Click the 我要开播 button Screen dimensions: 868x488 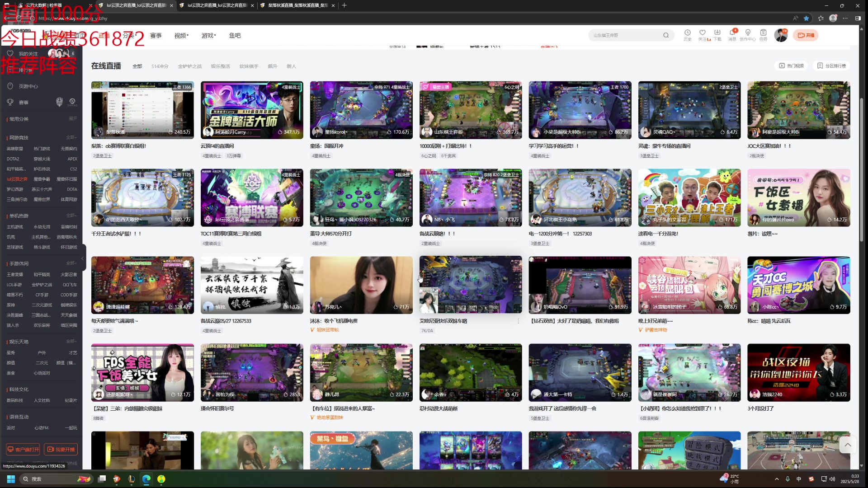click(x=61, y=449)
